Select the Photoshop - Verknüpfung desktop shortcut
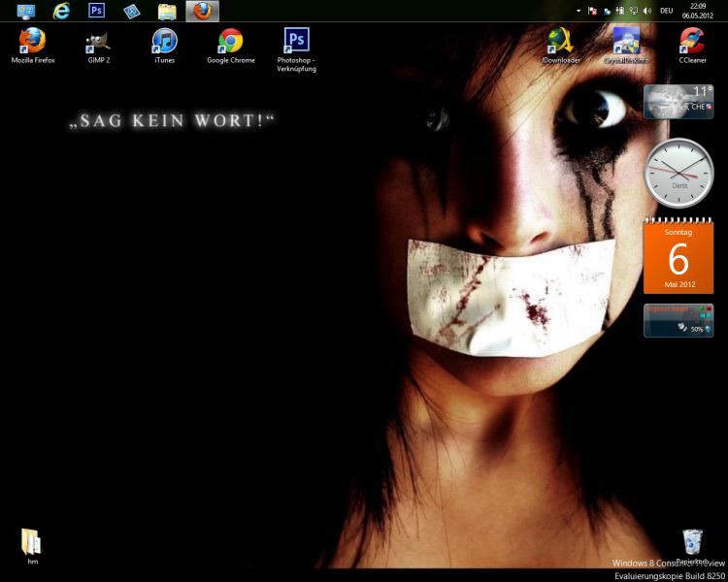728x582 pixels. coord(296,41)
